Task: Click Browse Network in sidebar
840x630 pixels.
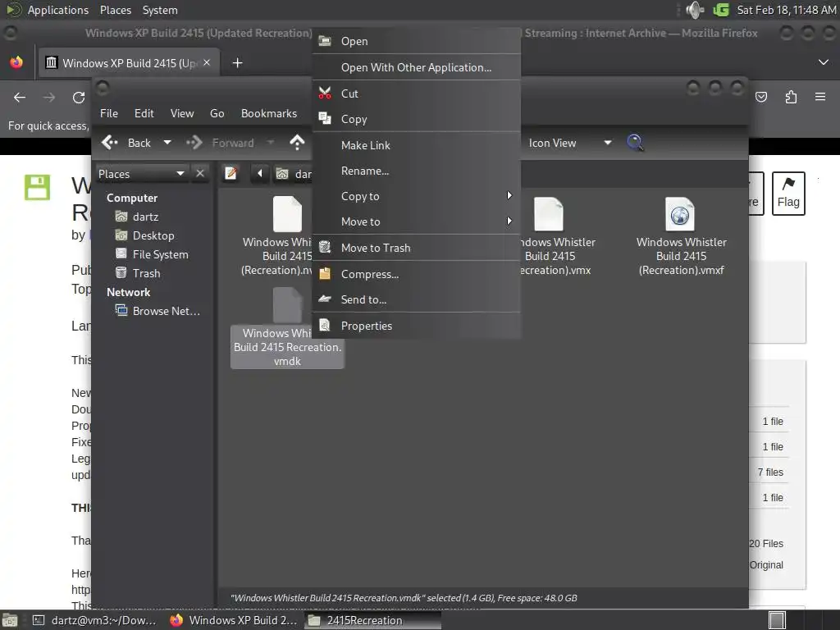Action: coord(158,311)
